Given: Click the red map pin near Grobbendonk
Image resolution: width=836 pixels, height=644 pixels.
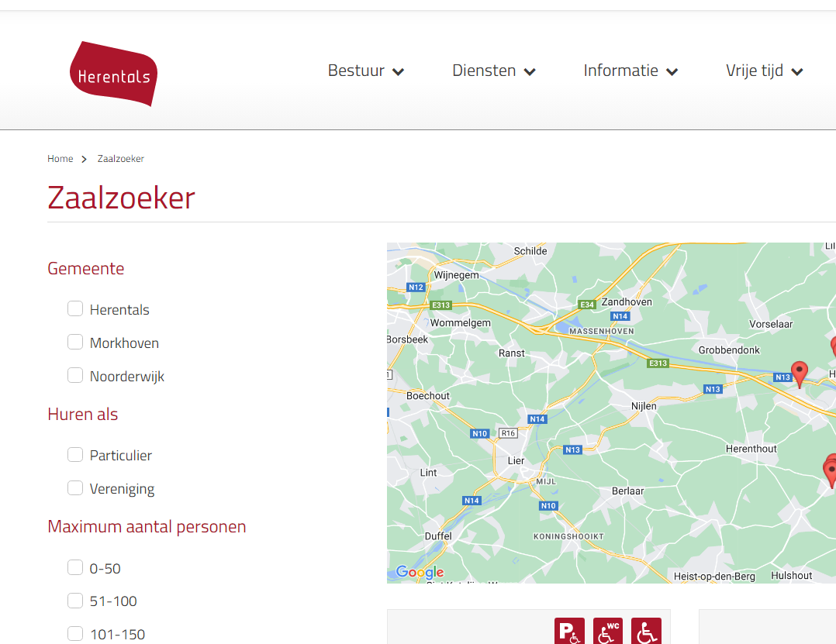Looking at the screenshot, I should pos(799,374).
